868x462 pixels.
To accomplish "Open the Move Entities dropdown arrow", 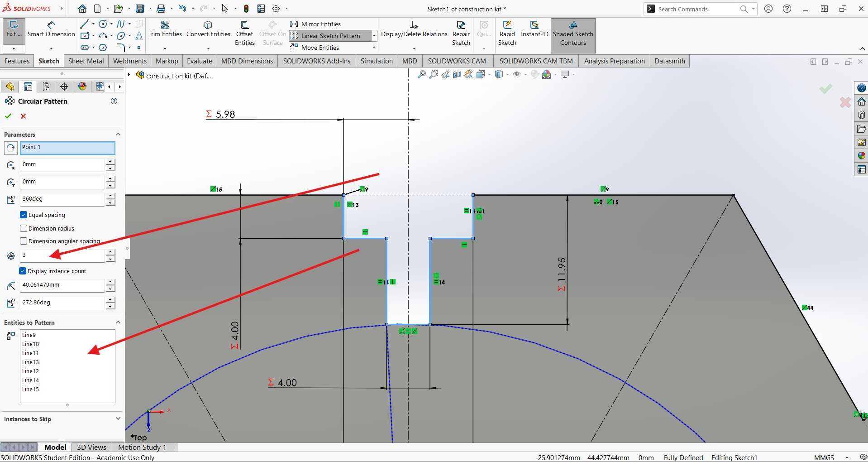I will pyautogui.click(x=374, y=48).
